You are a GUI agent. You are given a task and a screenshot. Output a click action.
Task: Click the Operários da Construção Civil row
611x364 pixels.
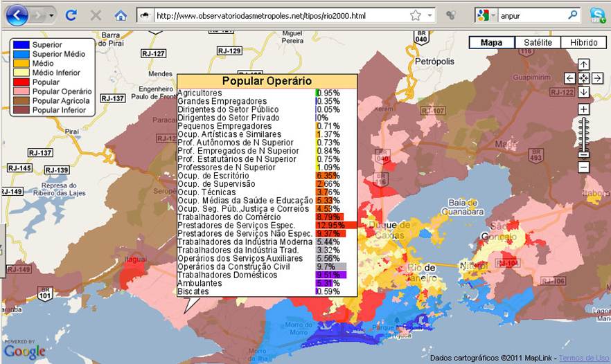[267, 266]
